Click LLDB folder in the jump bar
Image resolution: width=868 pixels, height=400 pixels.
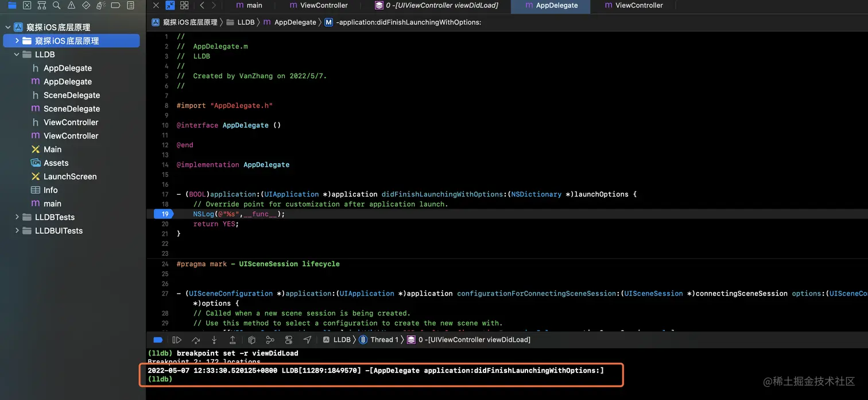(x=241, y=22)
